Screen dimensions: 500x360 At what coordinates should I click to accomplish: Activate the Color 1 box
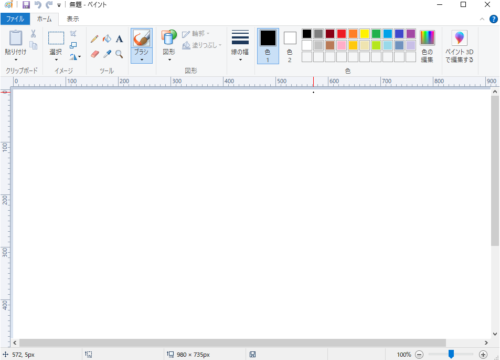[x=268, y=46]
